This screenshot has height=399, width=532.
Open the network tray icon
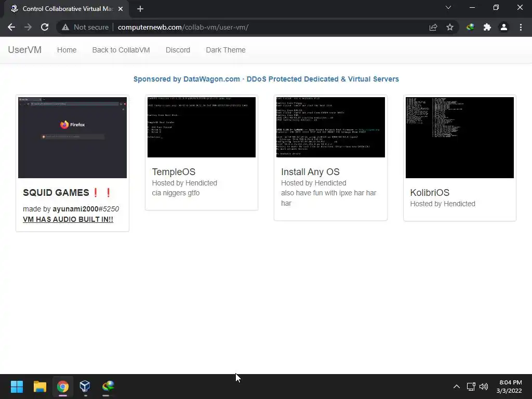pos(471,387)
